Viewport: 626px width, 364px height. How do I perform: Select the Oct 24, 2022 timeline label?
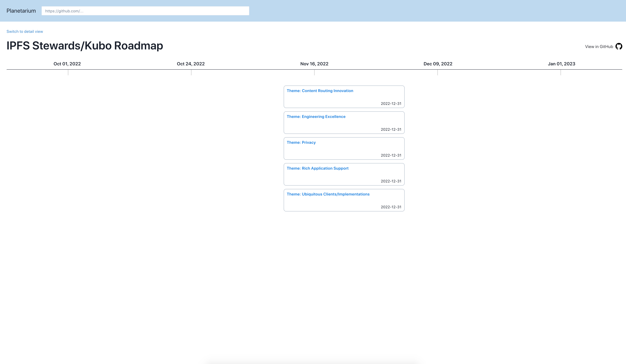point(191,64)
